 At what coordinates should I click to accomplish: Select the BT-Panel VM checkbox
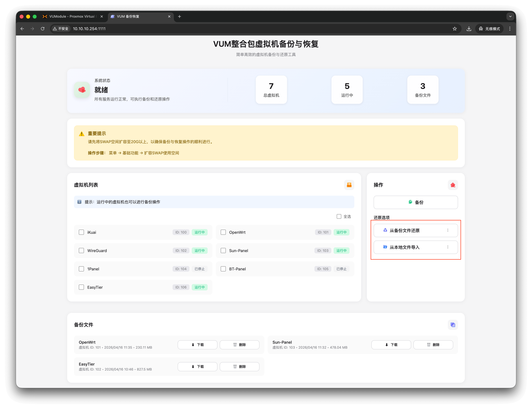[223, 269]
